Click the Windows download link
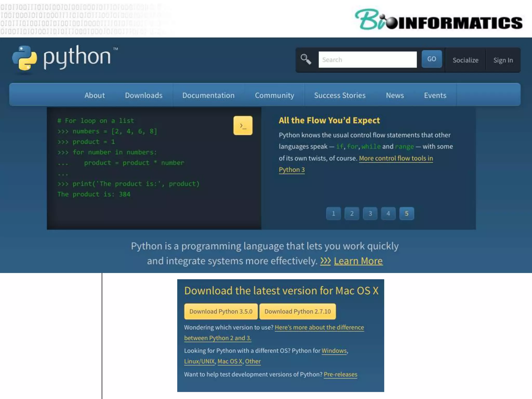 334,351
